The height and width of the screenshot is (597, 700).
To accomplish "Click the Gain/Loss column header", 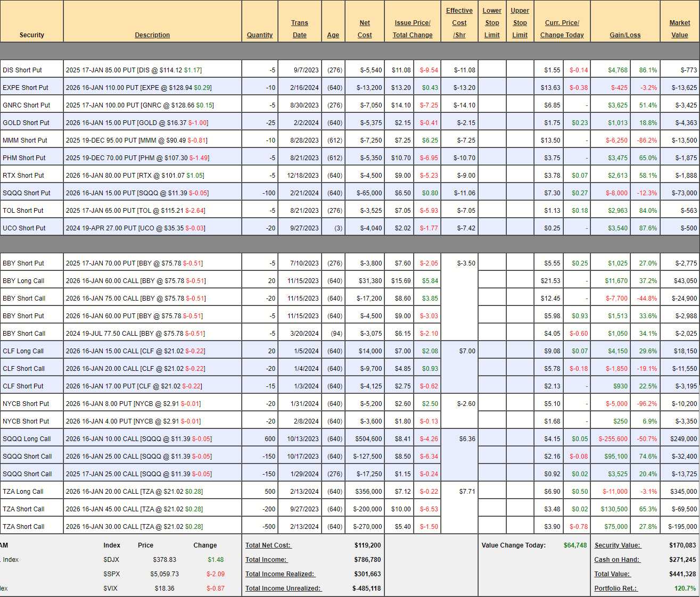I will [x=625, y=35].
